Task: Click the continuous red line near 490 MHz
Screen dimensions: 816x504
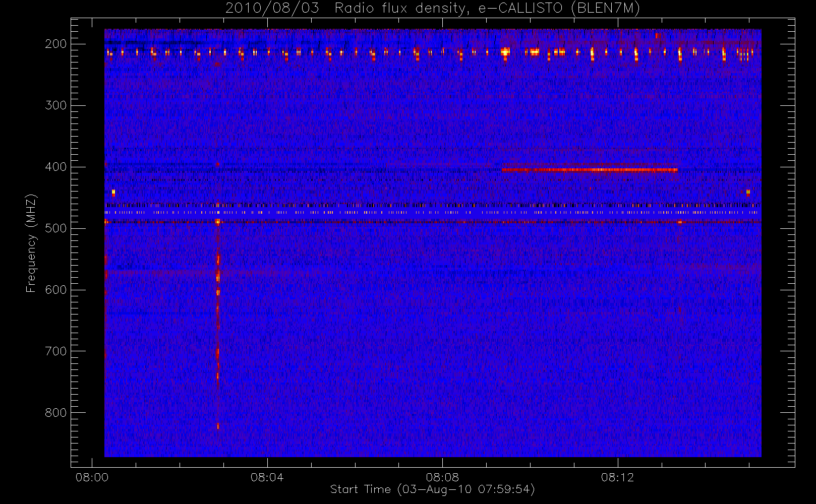Action: 433,222
